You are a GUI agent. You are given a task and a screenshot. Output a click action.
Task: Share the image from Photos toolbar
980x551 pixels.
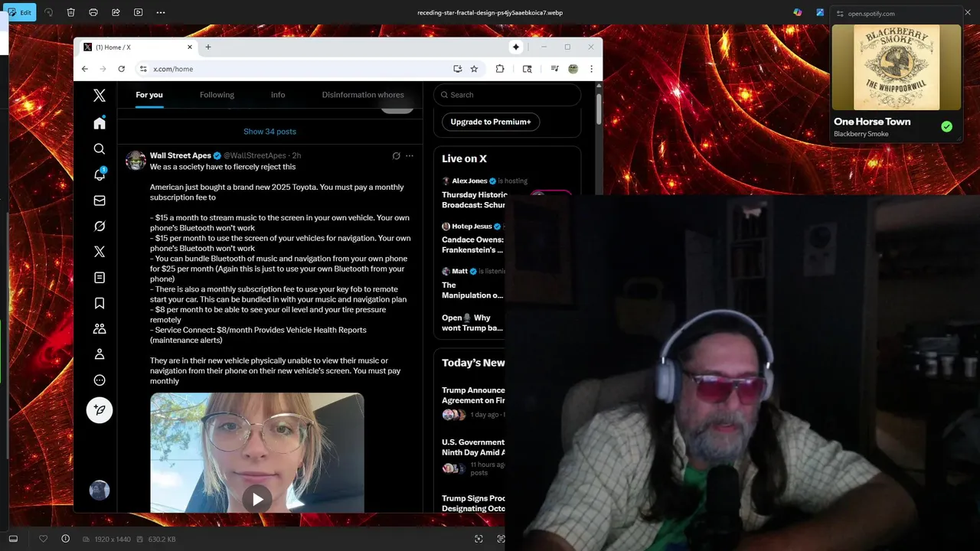116,12
